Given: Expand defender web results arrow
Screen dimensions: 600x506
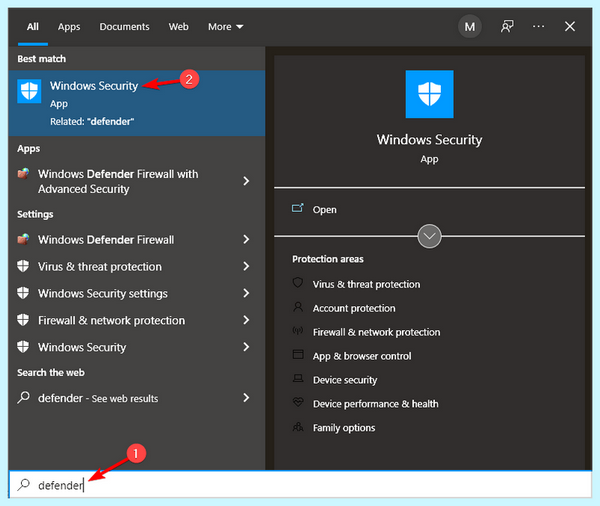Looking at the screenshot, I should tap(246, 398).
